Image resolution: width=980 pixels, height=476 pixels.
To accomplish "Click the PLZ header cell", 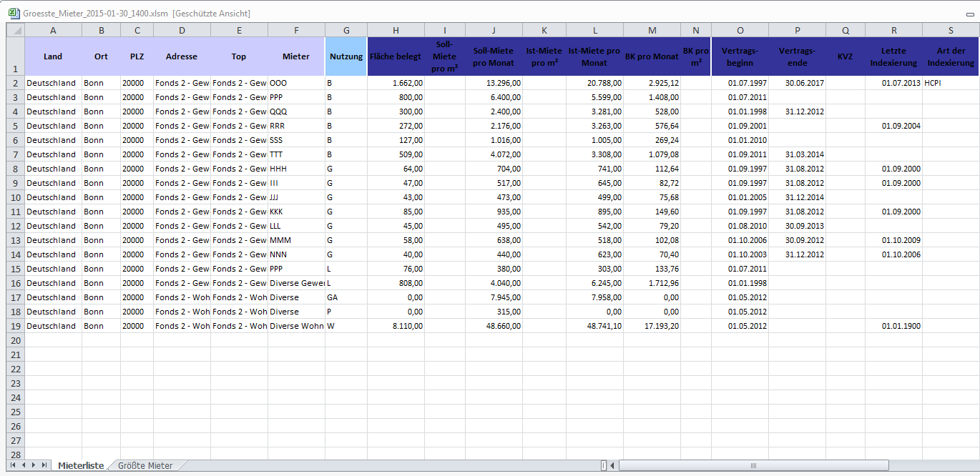I will (137, 56).
